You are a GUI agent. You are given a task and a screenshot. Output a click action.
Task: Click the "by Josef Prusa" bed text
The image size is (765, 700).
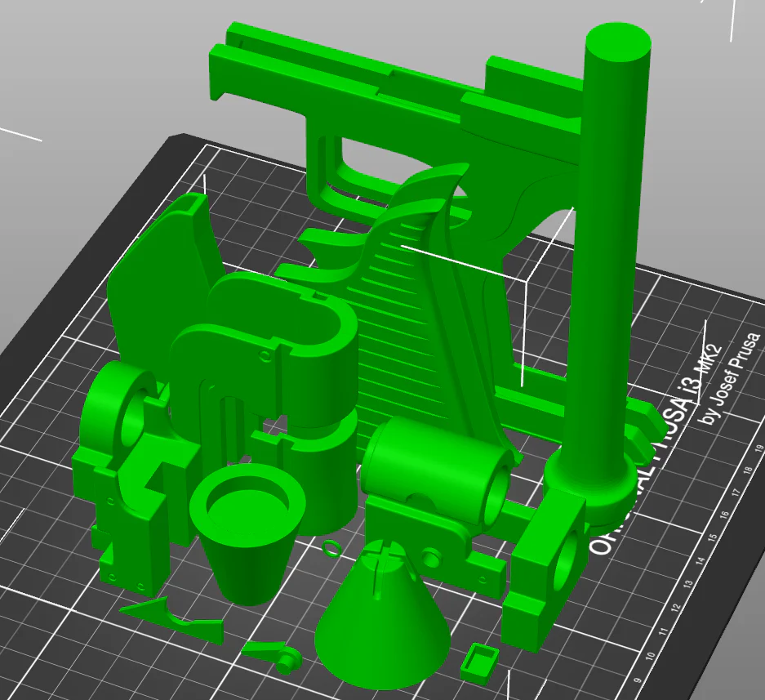[x=732, y=377]
